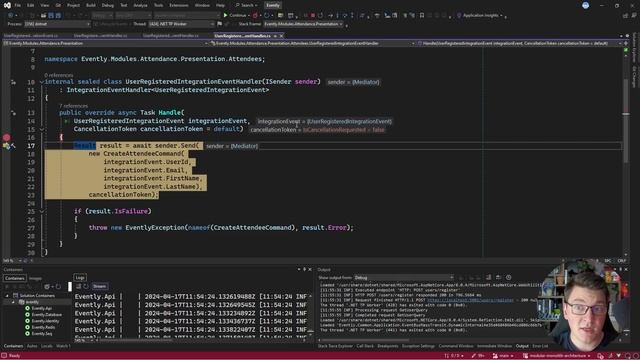Open the Process dotnet dropdown

(x=57, y=24)
